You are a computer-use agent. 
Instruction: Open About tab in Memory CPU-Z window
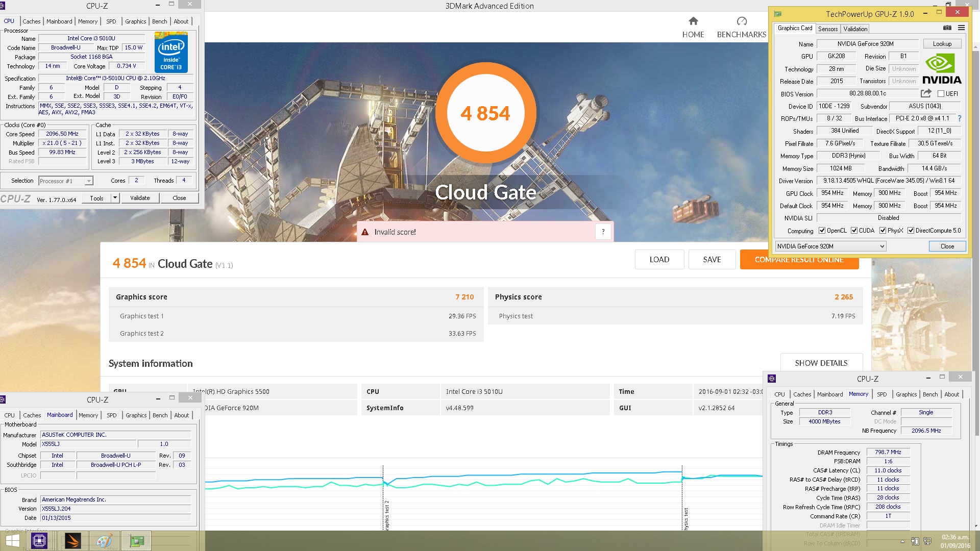(x=951, y=394)
